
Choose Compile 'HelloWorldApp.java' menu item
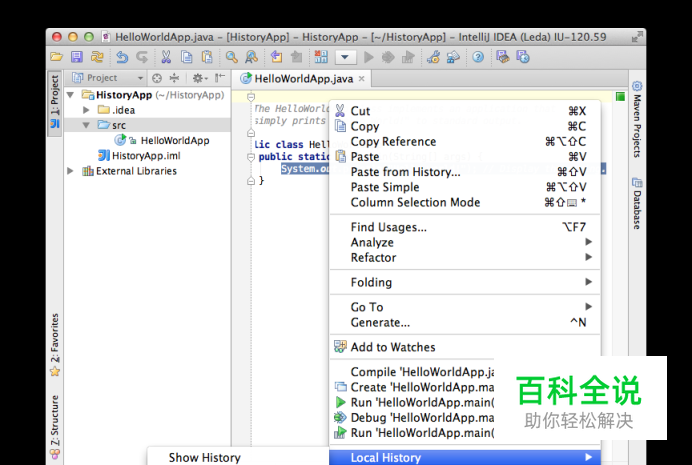(x=412, y=372)
